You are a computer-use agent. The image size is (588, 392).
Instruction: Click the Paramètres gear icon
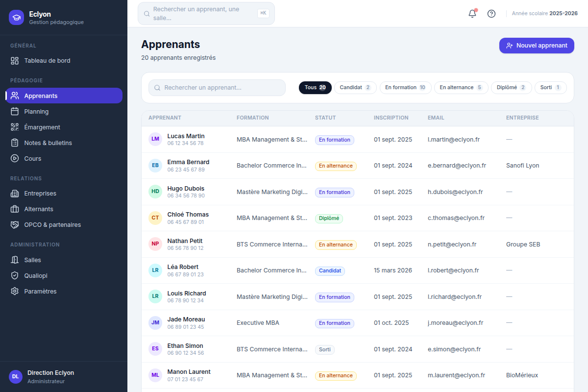pyautogui.click(x=15, y=291)
